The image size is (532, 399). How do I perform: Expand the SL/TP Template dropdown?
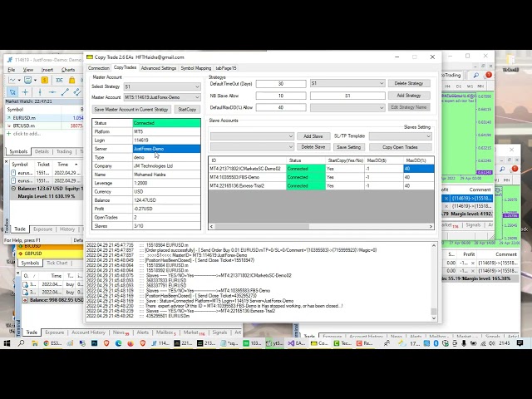click(401, 136)
